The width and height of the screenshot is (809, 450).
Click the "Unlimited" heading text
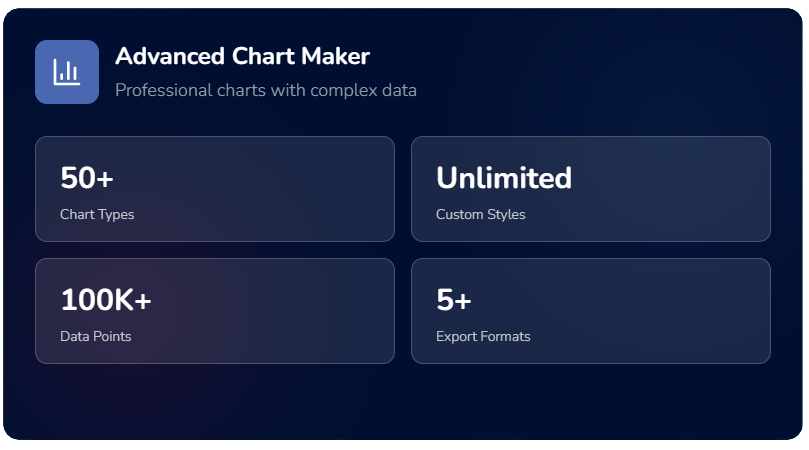click(504, 178)
